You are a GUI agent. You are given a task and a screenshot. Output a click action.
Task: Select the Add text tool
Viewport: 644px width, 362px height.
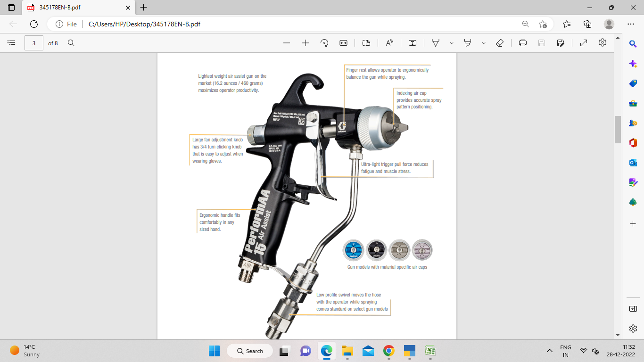413,43
